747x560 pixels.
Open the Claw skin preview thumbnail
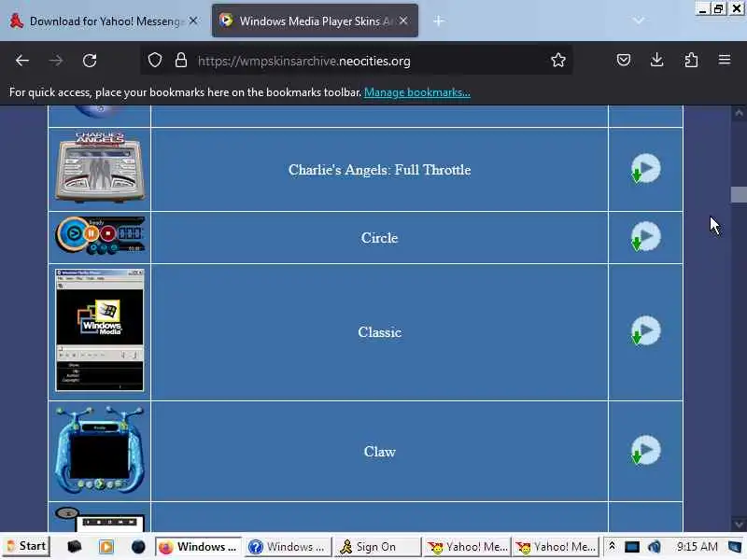coord(100,450)
